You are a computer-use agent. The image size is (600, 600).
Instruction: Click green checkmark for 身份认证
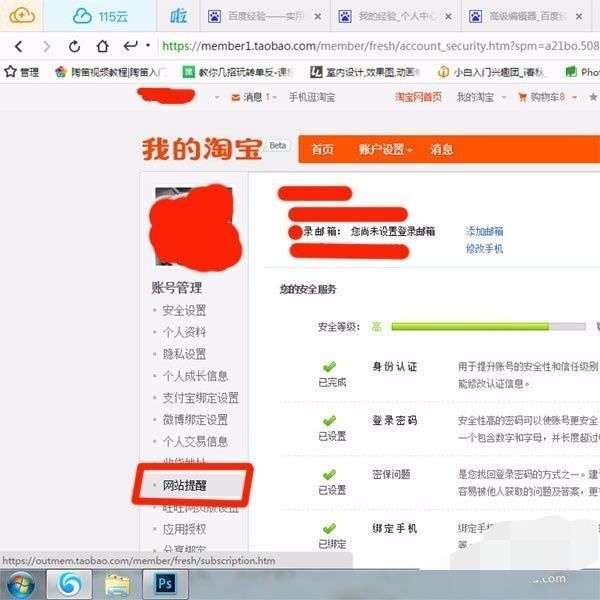coord(329,367)
